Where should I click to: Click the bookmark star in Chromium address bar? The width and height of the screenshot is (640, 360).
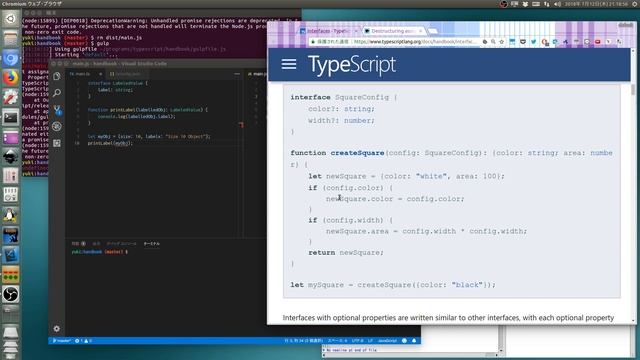click(x=502, y=42)
